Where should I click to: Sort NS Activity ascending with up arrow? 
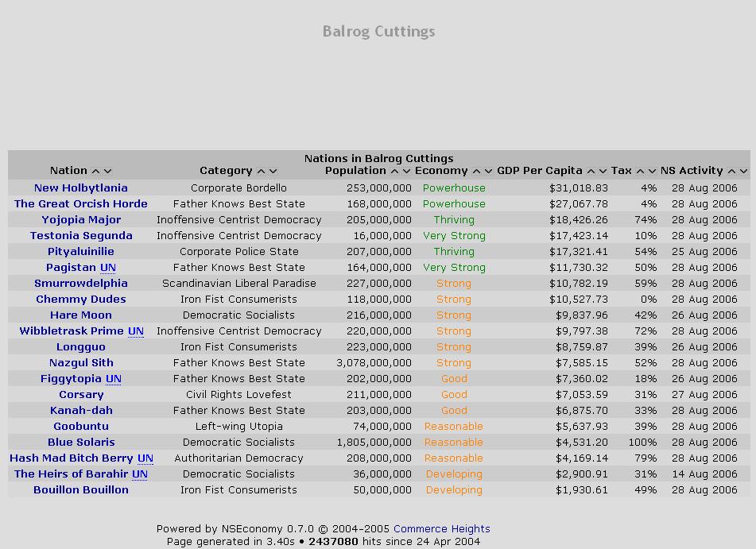(731, 172)
